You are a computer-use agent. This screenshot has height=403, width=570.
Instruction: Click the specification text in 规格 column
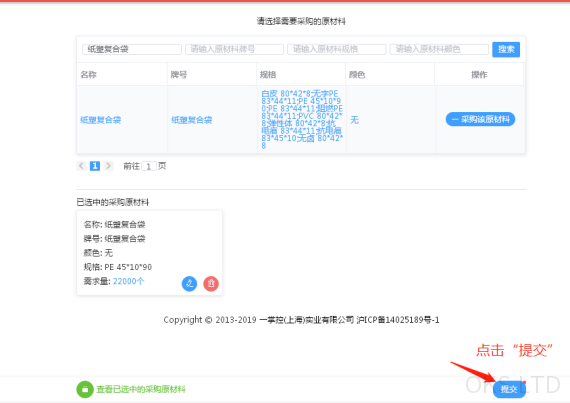(302, 120)
